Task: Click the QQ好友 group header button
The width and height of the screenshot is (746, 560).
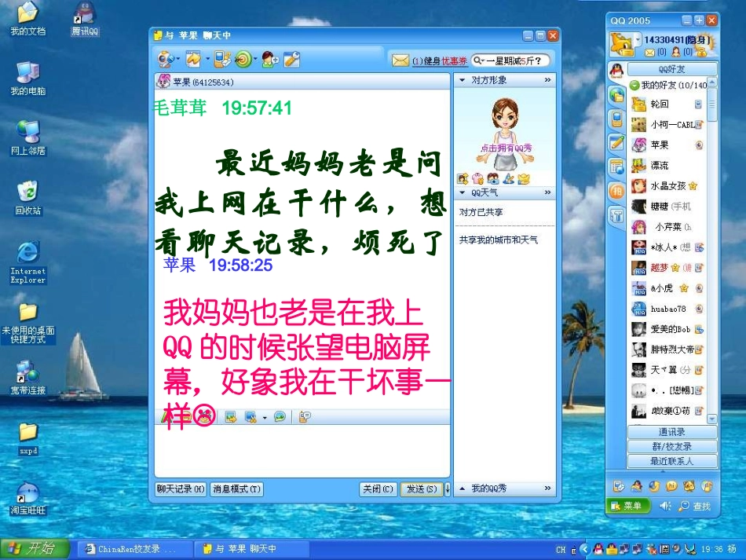Action: 671,69
